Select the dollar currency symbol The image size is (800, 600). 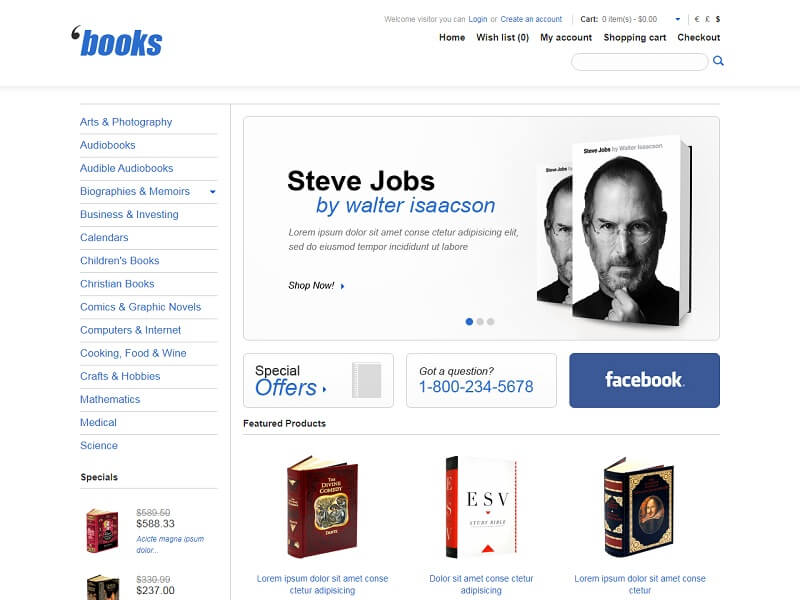[718, 19]
